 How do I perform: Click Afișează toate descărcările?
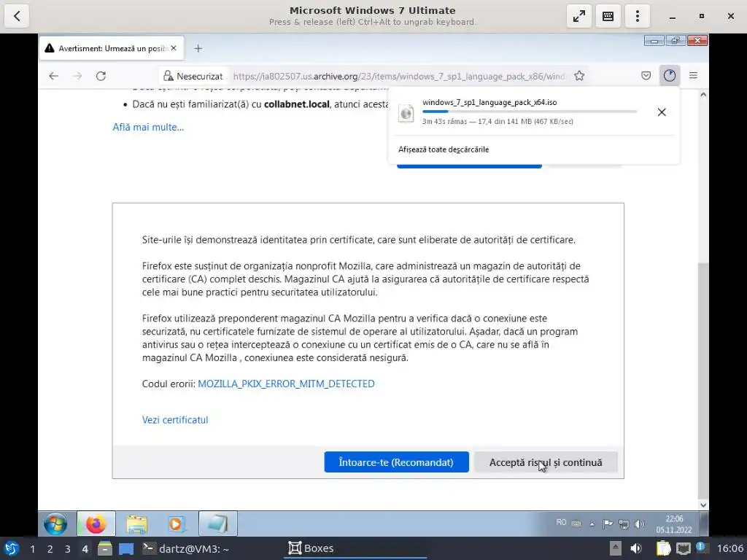(444, 149)
